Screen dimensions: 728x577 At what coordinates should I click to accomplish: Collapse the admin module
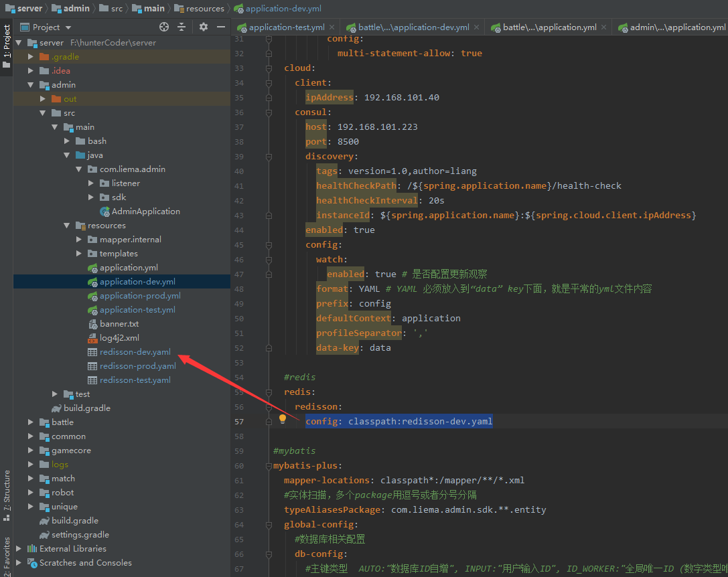pos(31,85)
